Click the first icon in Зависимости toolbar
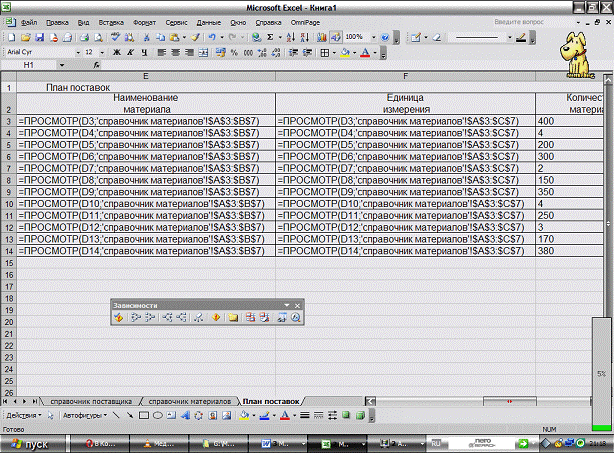This screenshot has width=614, height=453. click(x=118, y=318)
